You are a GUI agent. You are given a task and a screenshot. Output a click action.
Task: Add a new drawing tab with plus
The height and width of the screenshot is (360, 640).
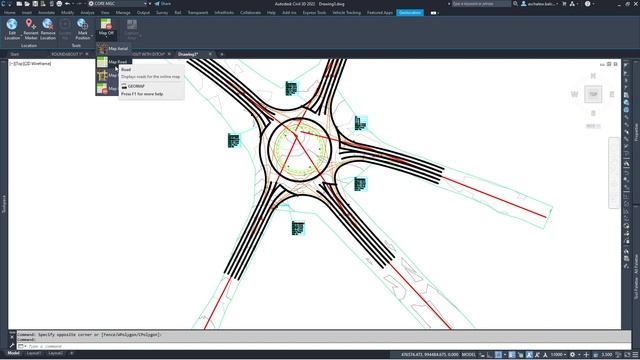click(222, 54)
